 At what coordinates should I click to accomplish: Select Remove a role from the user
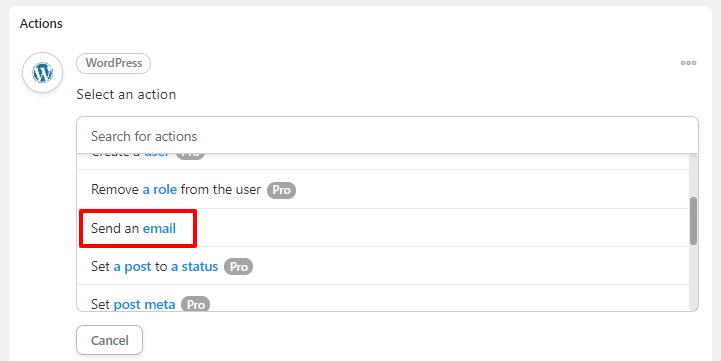click(383, 189)
